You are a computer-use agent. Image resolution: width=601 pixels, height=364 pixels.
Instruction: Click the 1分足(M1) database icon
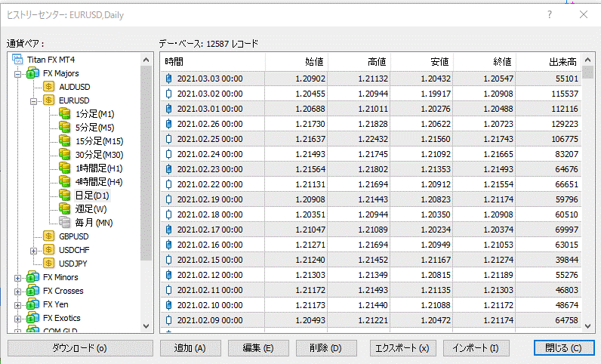(65, 113)
